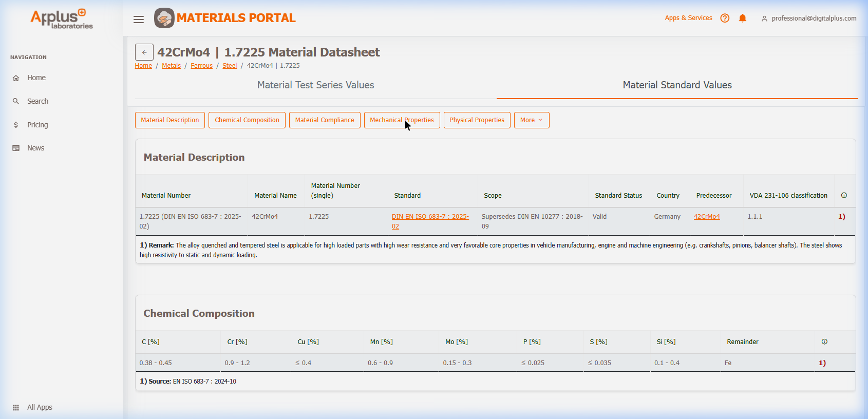868x419 pixels.
Task: Click the back arrow button
Action: (144, 52)
